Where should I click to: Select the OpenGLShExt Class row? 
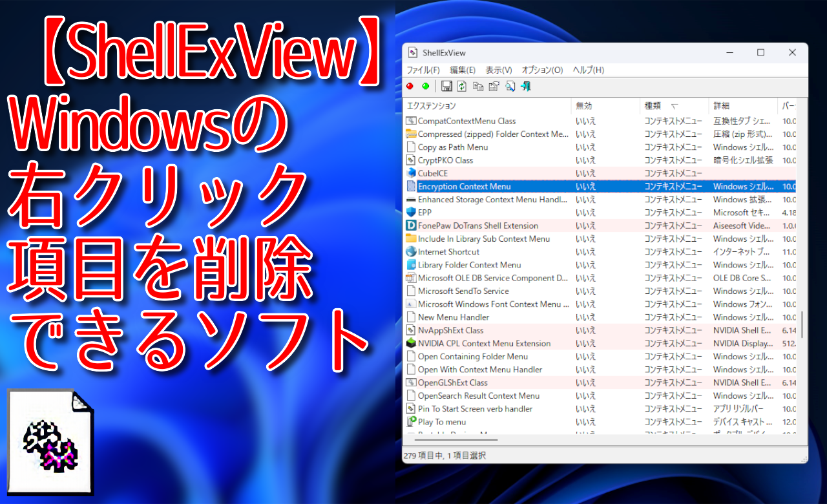point(601,383)
